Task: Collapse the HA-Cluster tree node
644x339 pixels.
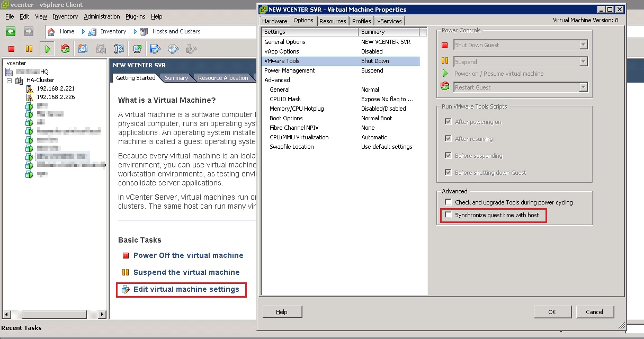Action: [10, 81]
